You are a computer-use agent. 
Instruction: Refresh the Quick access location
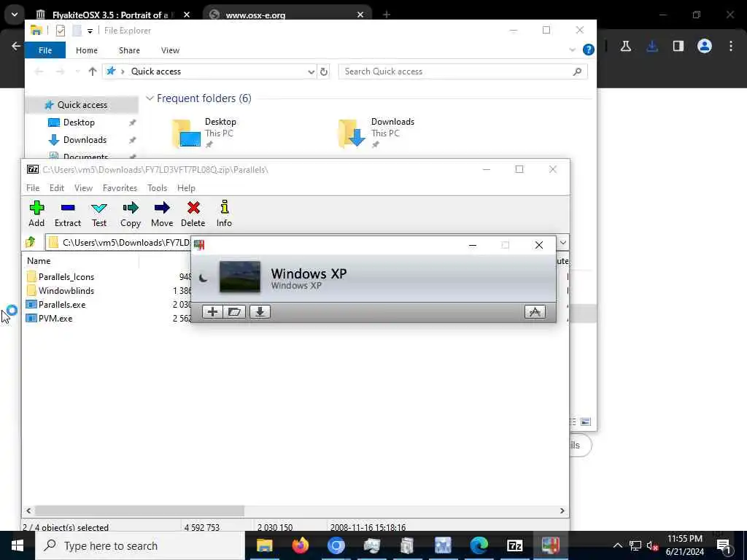point(324,71)
